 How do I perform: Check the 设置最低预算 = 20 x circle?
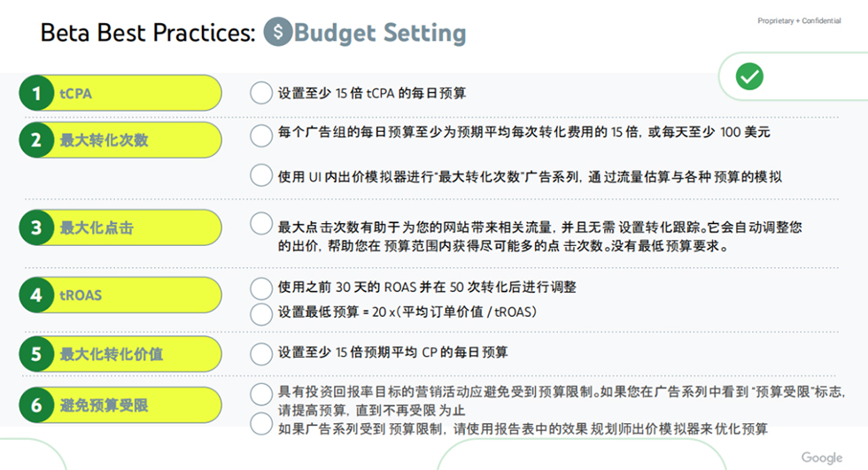261,313
